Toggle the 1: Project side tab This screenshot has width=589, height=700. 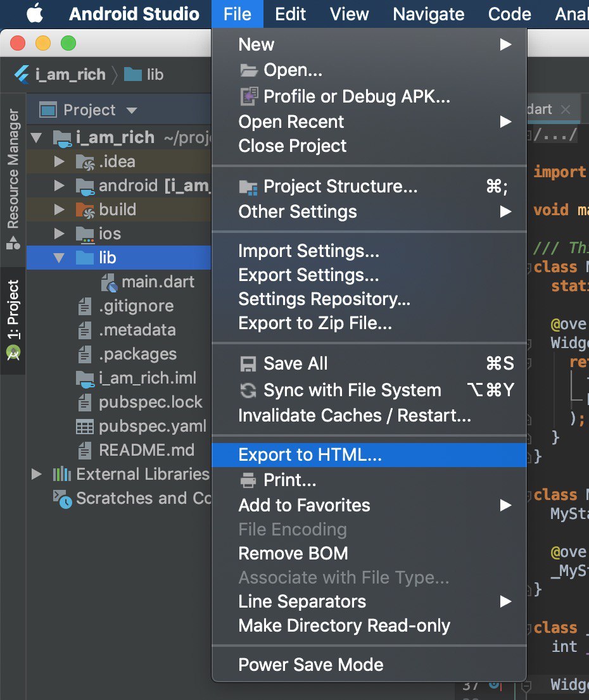13,320
